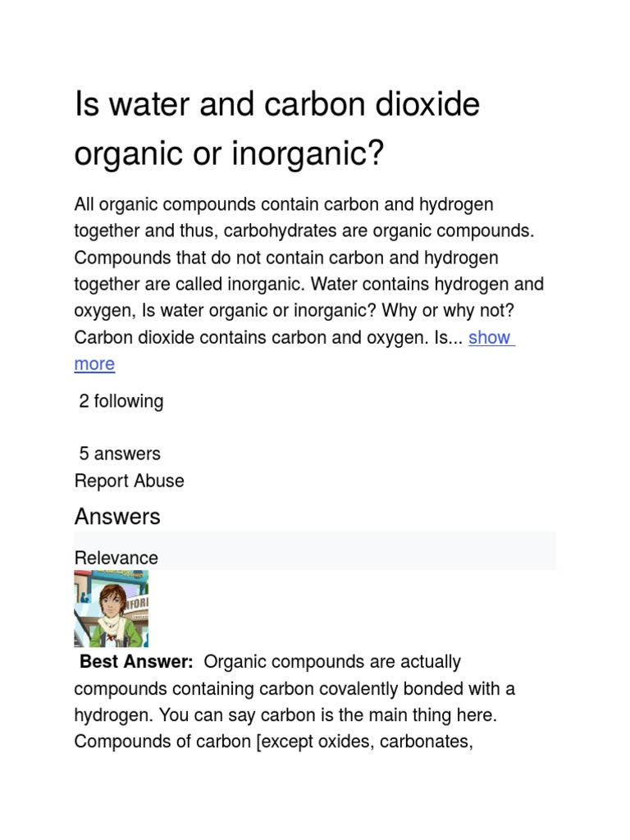Image resolution: width=630 pixels, height=840 pixels.
Task: Click the "show more" link
Action: 490,337
